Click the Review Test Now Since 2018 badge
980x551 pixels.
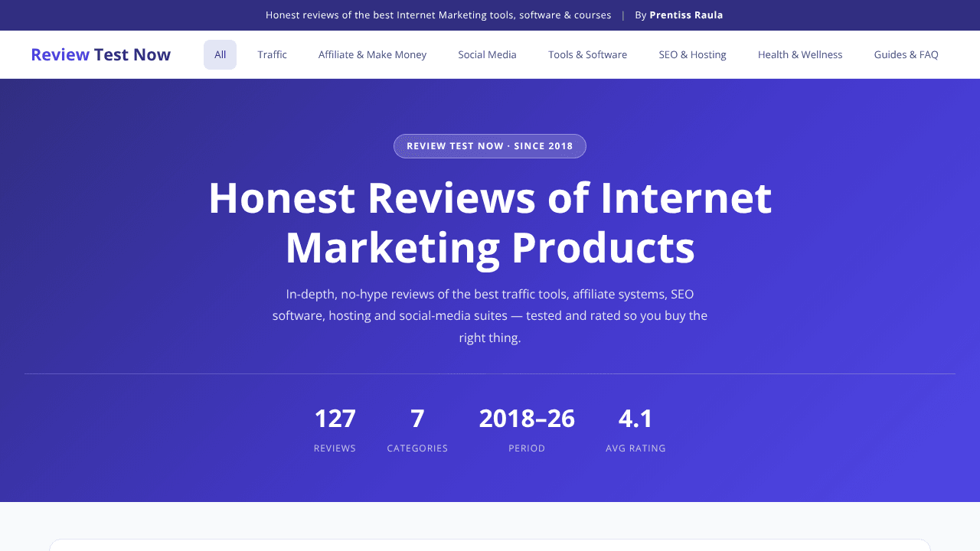pos(490,146)
